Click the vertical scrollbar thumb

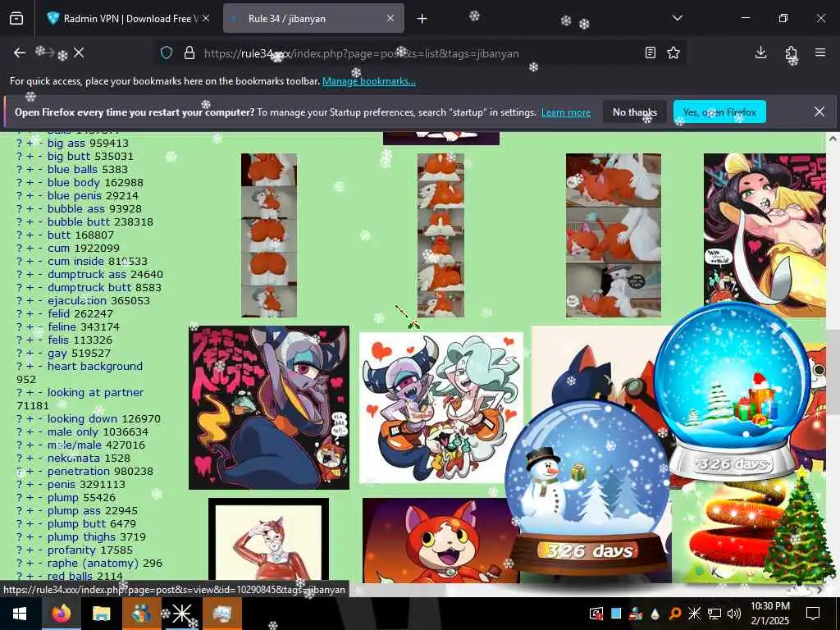point(833,372)
